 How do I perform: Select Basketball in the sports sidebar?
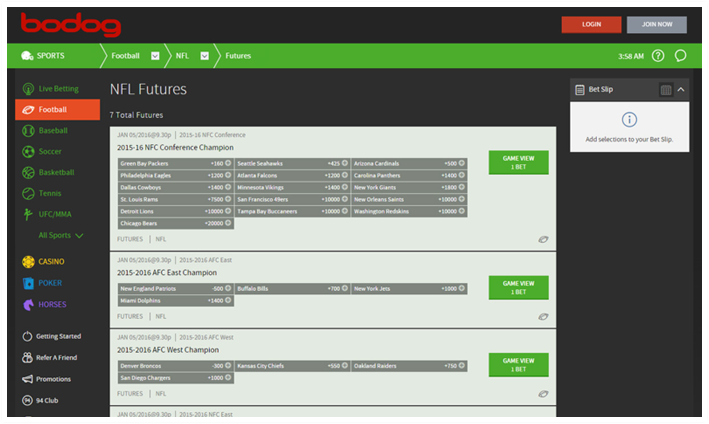tap(56, 173)
